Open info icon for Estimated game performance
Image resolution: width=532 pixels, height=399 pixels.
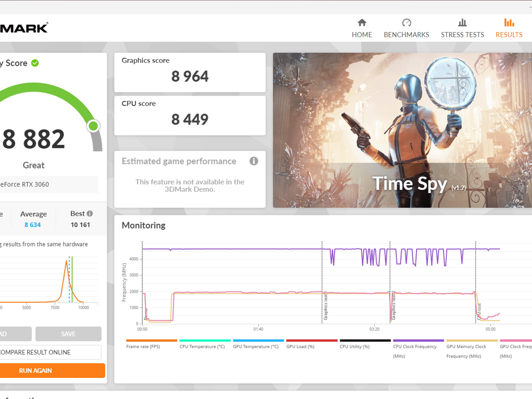(x=254, y=161)
